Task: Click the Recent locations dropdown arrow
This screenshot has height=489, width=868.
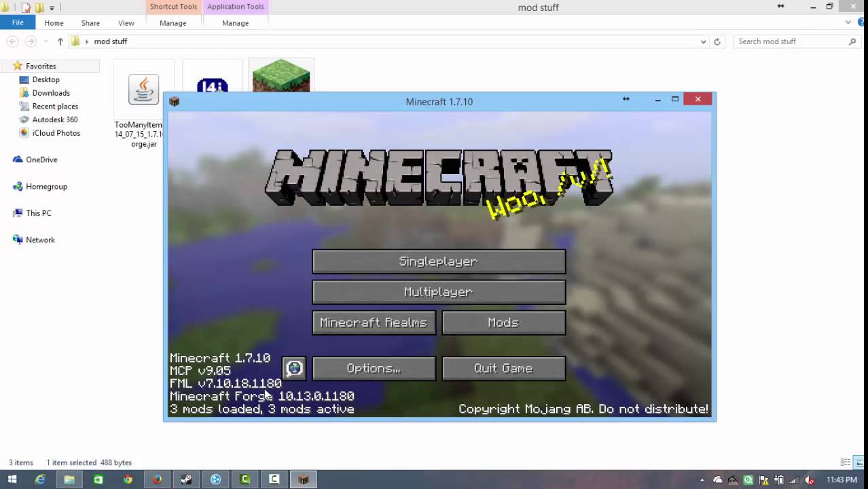Action: pyautogui.click(x=46, y=41)
